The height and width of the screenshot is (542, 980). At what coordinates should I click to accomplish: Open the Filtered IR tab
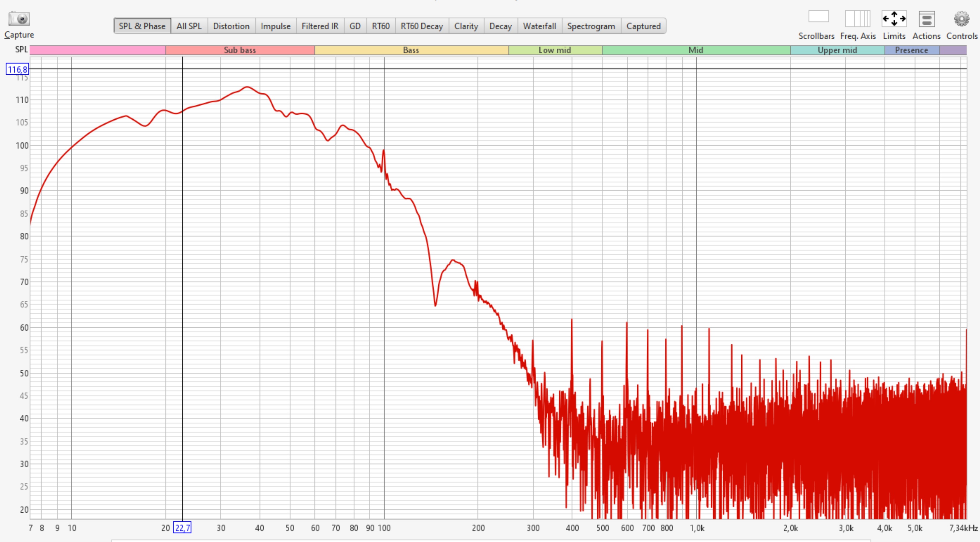pyautogui.click(x=320, y=26)
